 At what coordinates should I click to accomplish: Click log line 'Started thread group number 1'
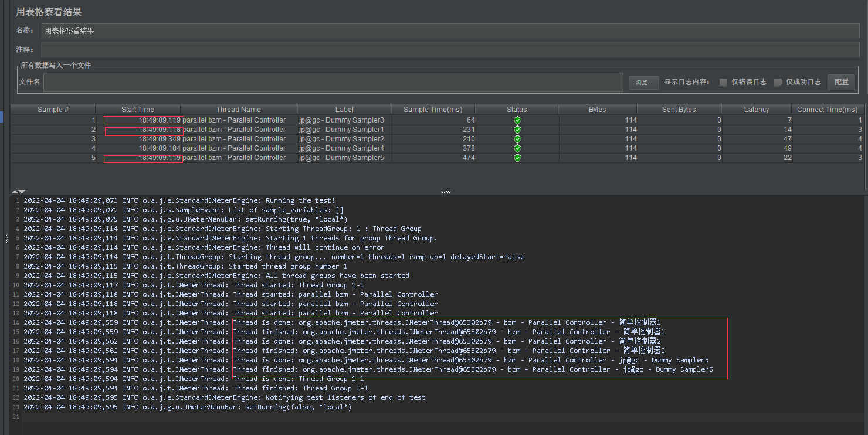pos(186,266)
